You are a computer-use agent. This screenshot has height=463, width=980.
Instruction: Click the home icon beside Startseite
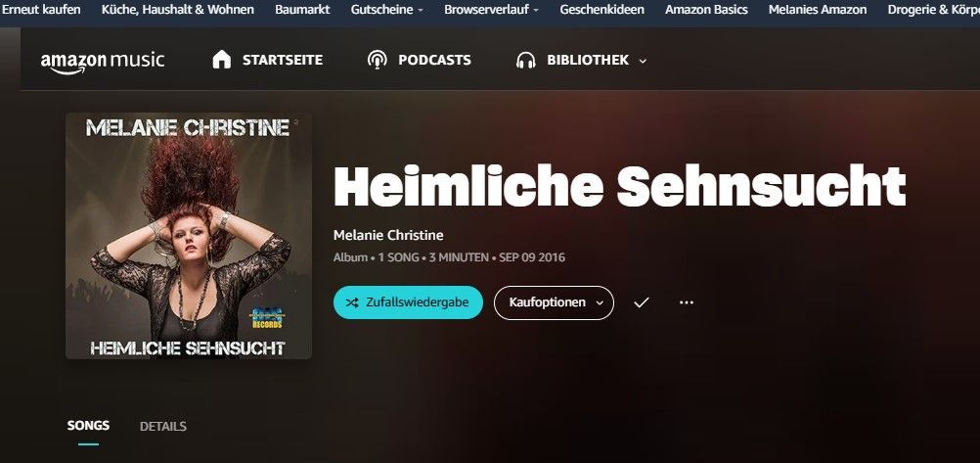pyautogui.click(x=222, y=60)
